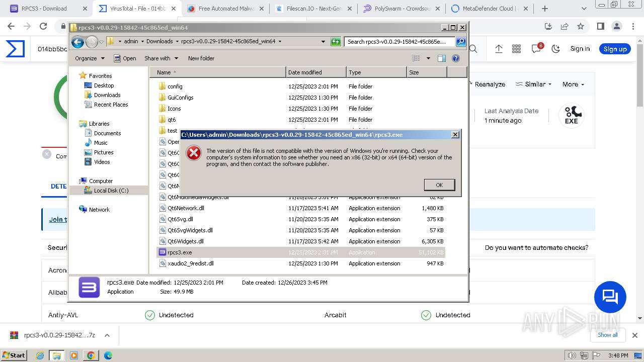Select Qt6Svg.dll file
This screenshot has height=362, width=644.
pos(180,219)
